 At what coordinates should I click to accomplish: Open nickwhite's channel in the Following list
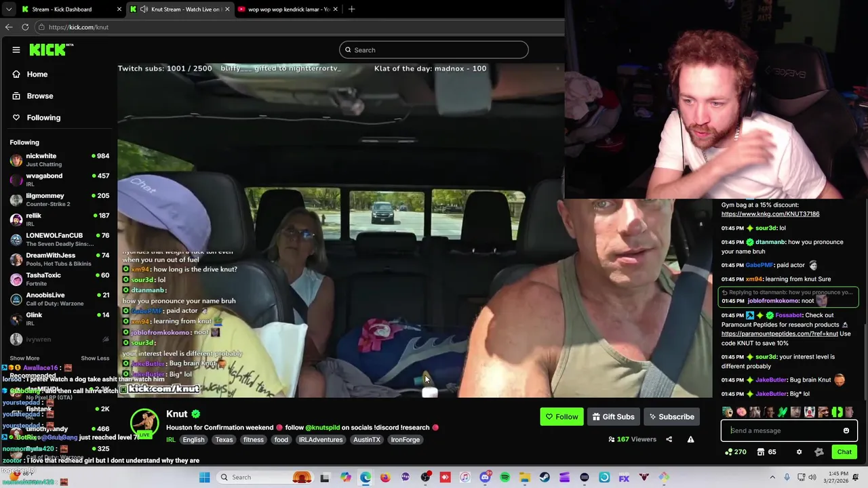click(x=59, y=160)
